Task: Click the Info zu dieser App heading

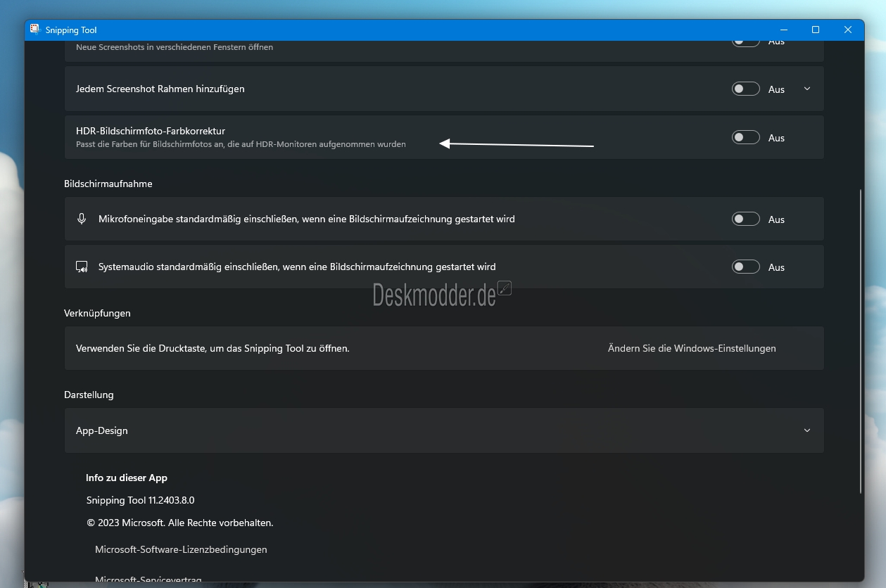Action: (127, 478)
